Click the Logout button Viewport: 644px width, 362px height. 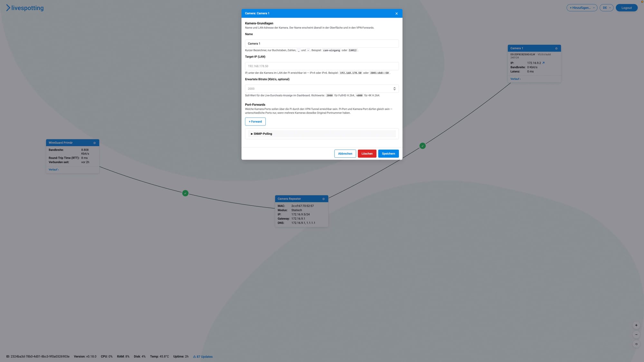[x=626, y=8]
